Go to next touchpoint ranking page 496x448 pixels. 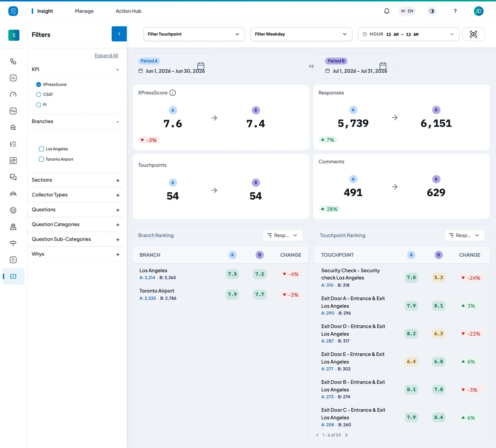[347, 435]
